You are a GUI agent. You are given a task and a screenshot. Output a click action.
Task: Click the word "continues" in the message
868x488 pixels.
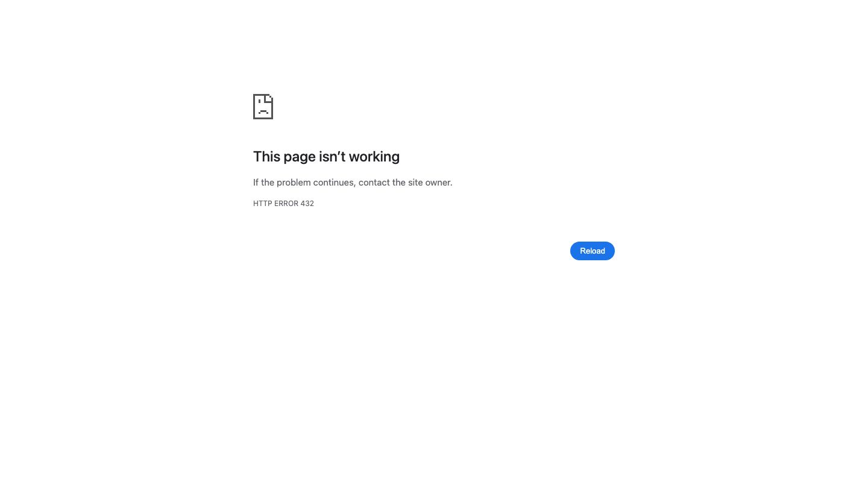pos(335,183)
